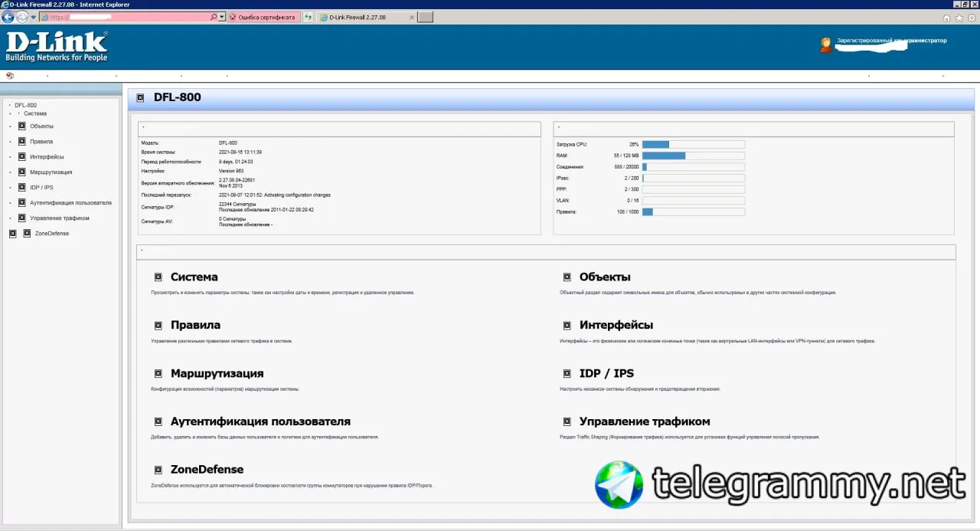Open the 'Правила' section heading link
Screen dimensions: 980x531
point(195,325)
